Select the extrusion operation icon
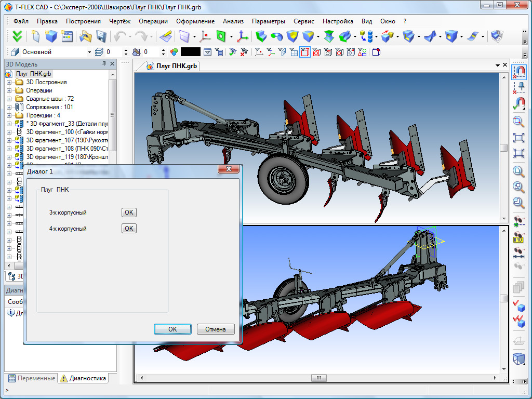 (261, 36)
